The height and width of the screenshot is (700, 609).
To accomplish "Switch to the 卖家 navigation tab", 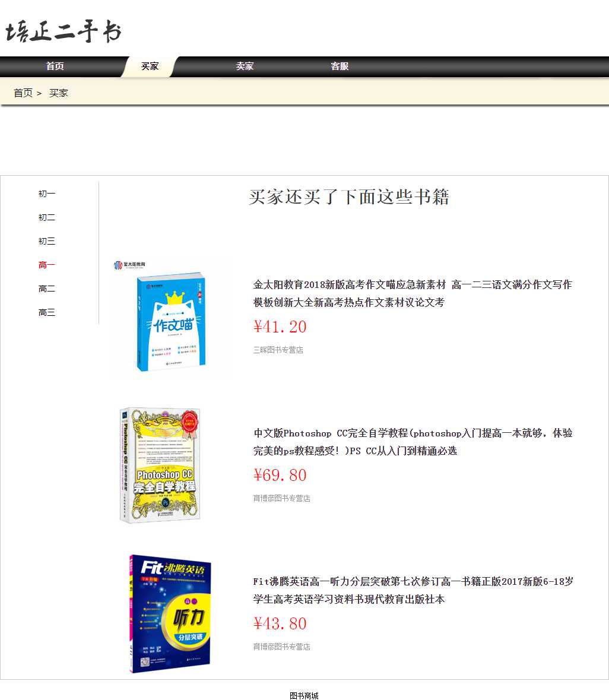I will [x=245, y=66].
